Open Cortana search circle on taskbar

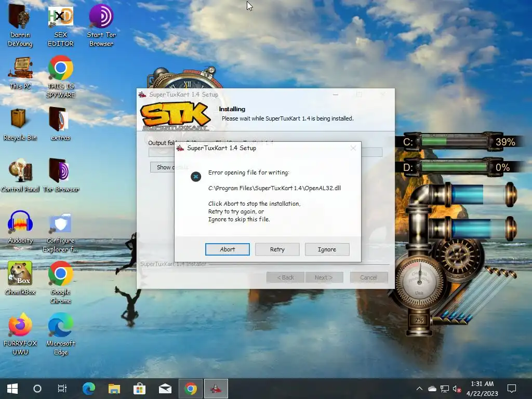point(37,389)
